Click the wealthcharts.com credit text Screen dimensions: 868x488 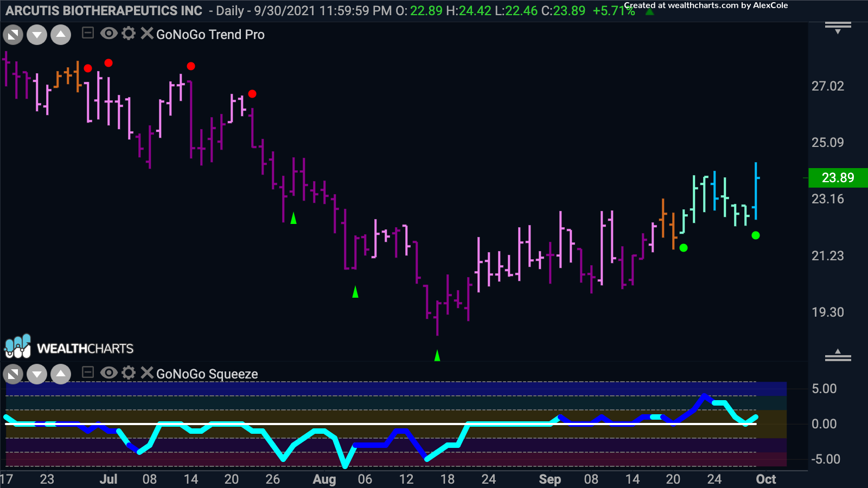click(x=706, y=5)
